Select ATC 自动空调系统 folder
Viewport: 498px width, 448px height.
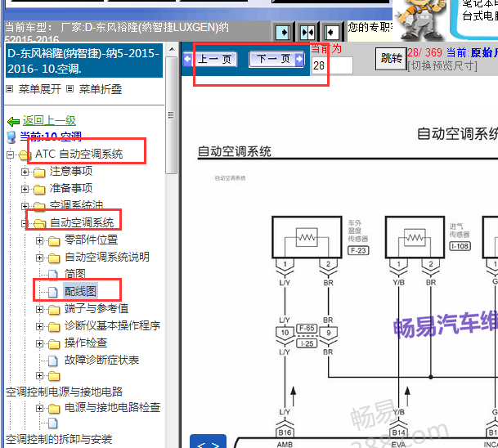[x=79, y=154]
